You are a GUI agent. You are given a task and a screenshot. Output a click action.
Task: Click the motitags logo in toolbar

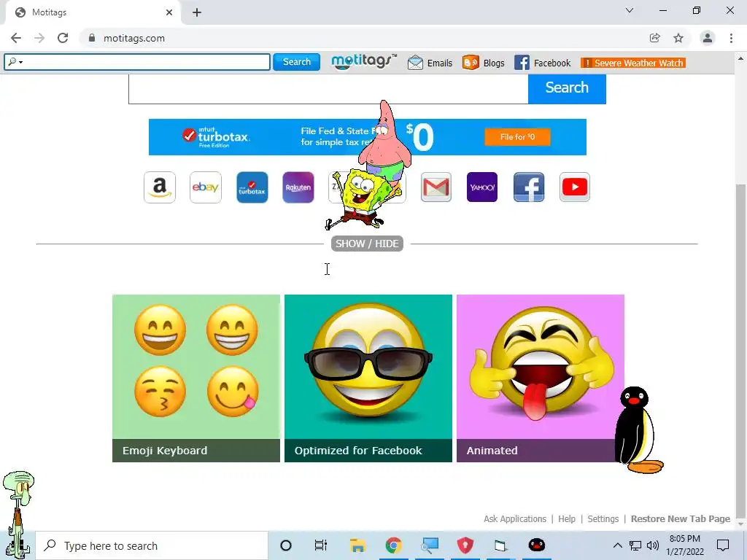tap(363, 62)
